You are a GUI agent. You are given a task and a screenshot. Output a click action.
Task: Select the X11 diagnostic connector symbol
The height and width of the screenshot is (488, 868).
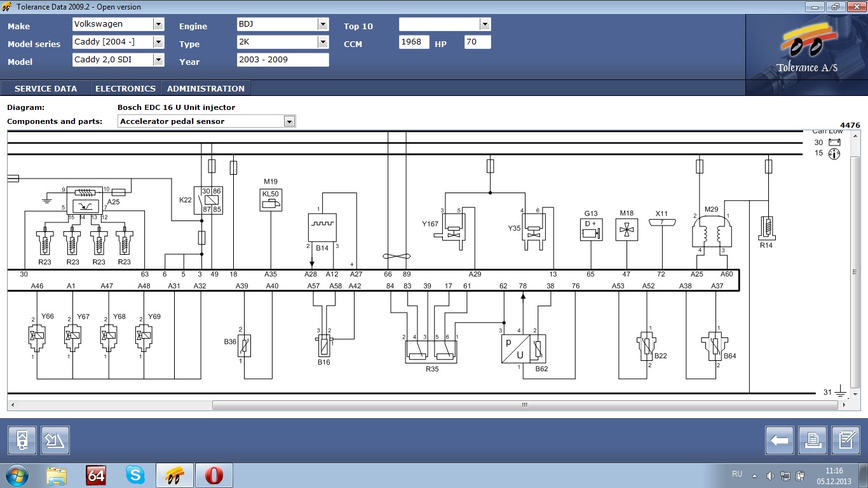point(662,222)
